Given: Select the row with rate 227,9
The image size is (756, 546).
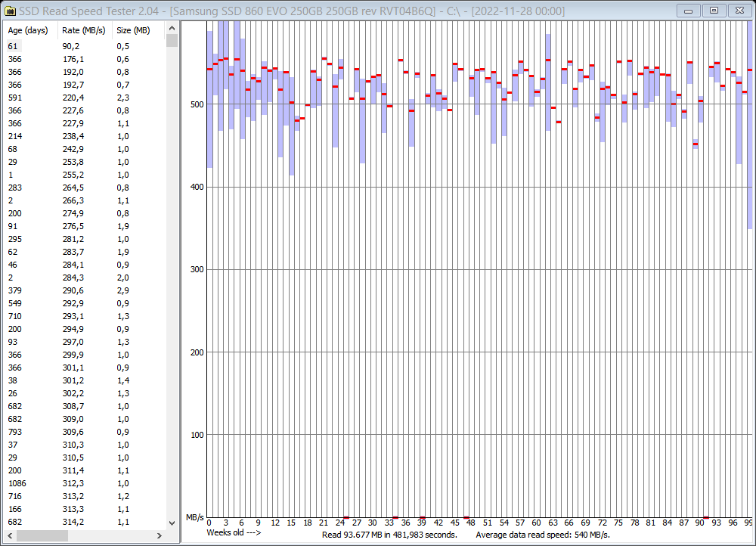Looking at the screenshot, I should pos(85,123).
